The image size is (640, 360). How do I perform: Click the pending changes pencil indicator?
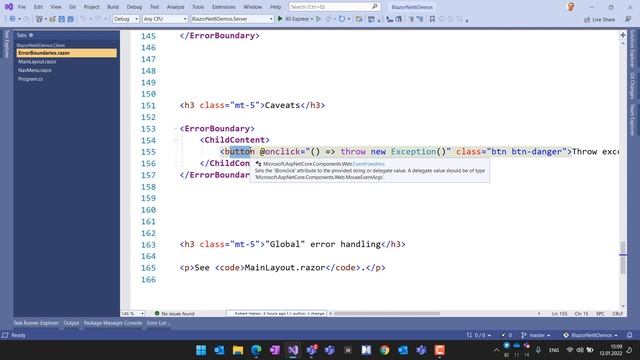pyautogui.click(x=507, y=335)
